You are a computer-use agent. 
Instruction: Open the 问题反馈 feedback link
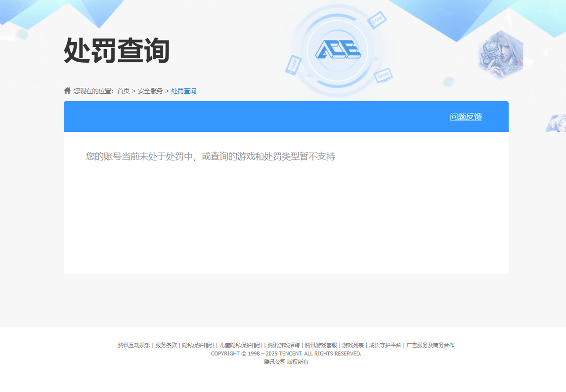click(x=466, y=117)
